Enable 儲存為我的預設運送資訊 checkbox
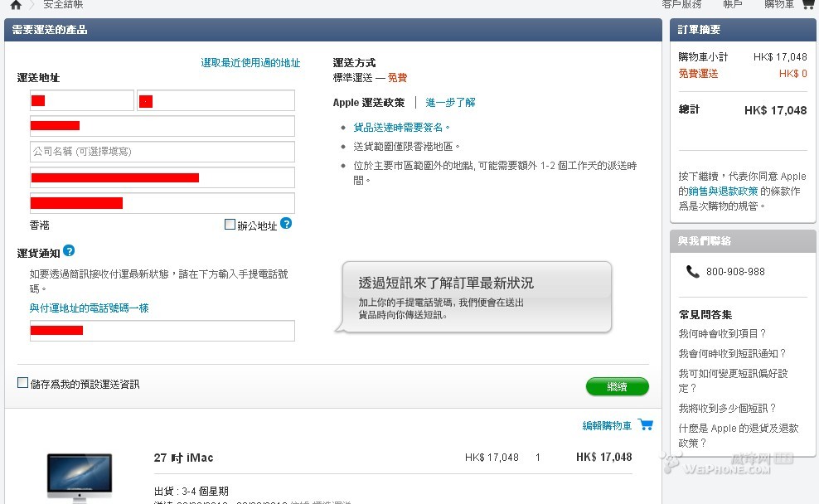819x504 pixels. (x=23, y=383)
